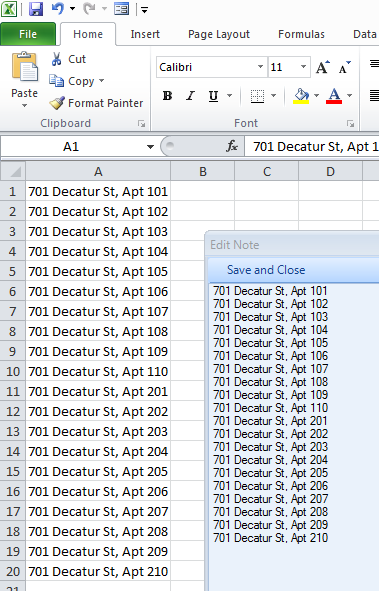Click empty cell B1
Viewport: 379px width, 591px height.
203,191
